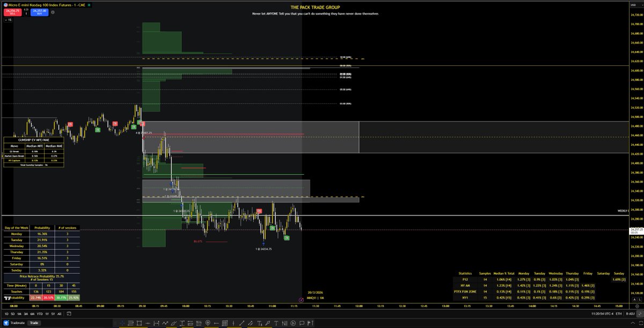This screenshot has width=644, height=328.
Task: Maximize the bottom panel icon
Action: click(x=641, y=323)
